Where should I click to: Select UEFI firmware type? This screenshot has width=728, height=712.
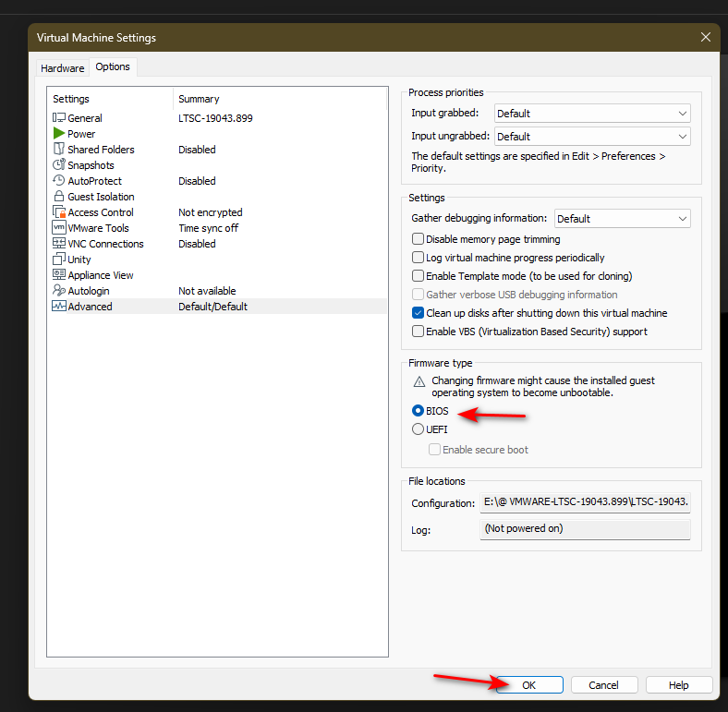pos(418,429)
